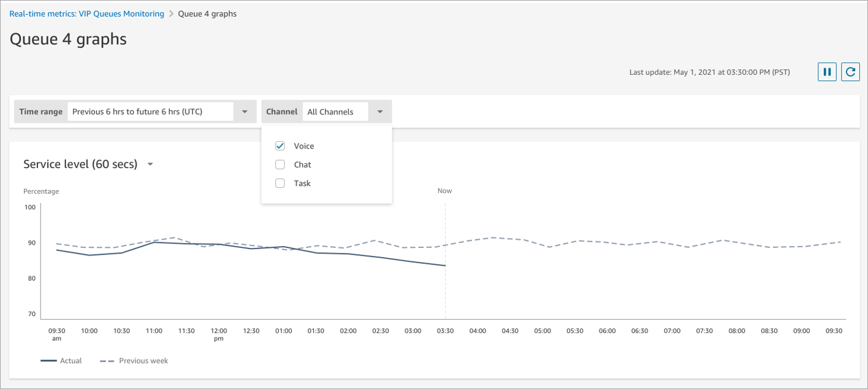This screenshot has height=389, width=868.
Task: Click the refresh icon button
Action: 850,72
